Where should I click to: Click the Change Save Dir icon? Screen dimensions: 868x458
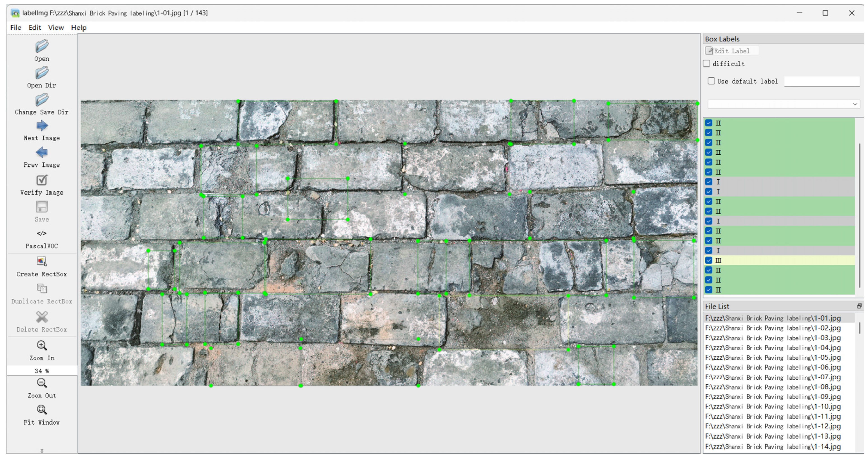coord(42,100)
